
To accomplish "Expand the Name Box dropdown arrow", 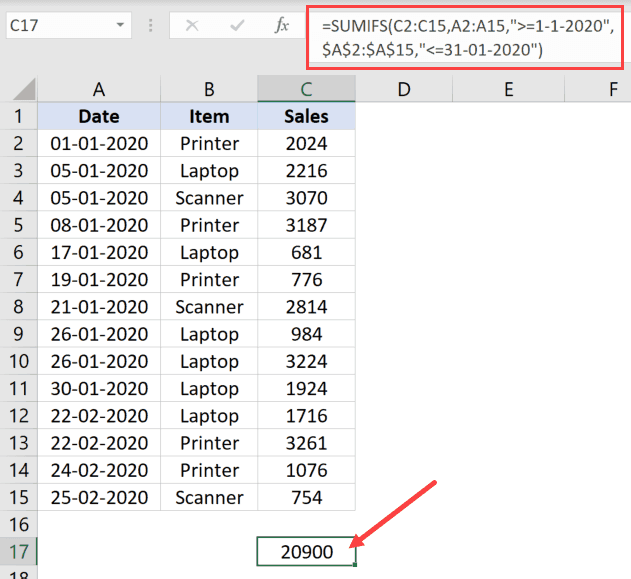I will tap(121, 26).
